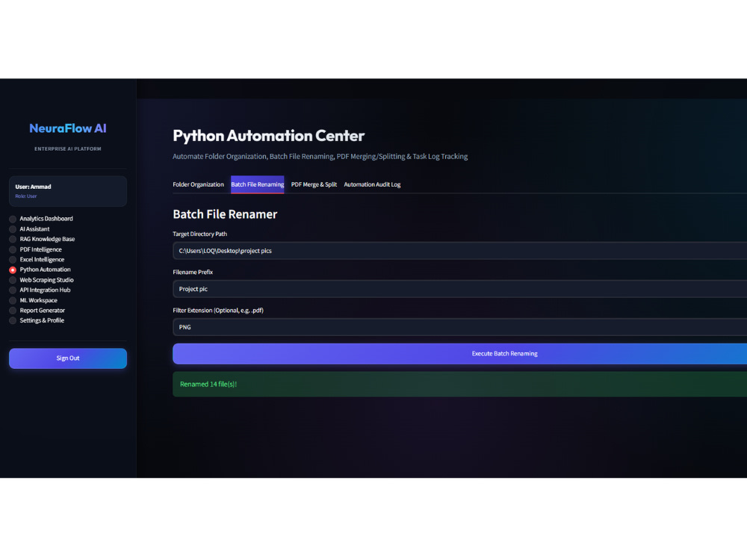Click the Target Directory Path label
Image resolution: width=747 pixels, height=560 pixels.
pos(199,234)
